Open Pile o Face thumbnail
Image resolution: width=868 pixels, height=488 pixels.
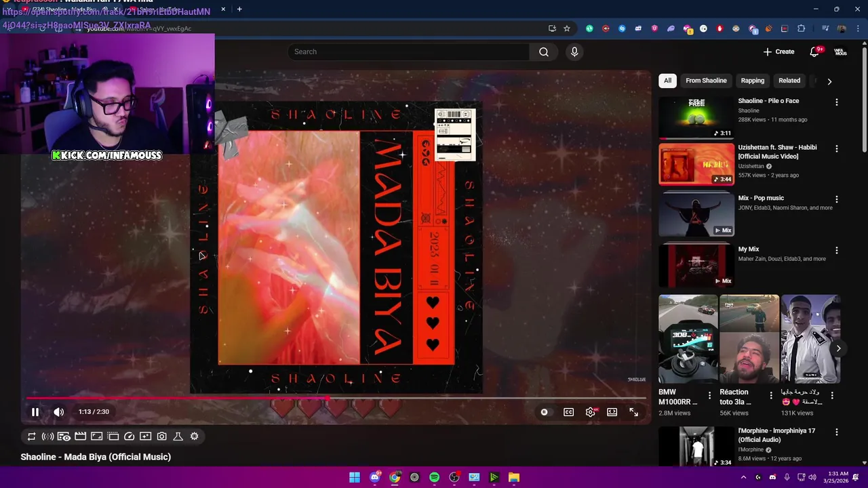coord(696,118)
